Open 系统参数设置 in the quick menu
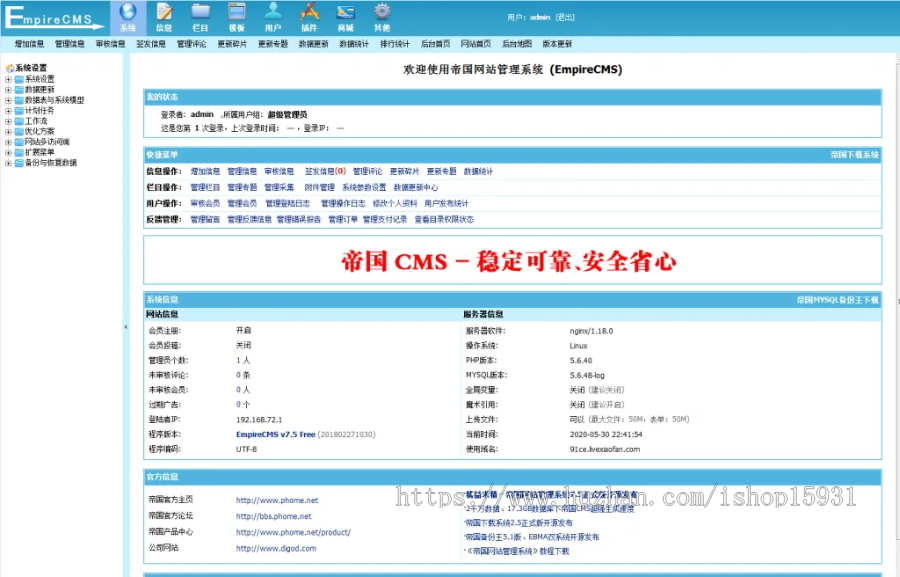This screenshot has height=577, width=900. (x=364, y=187)
